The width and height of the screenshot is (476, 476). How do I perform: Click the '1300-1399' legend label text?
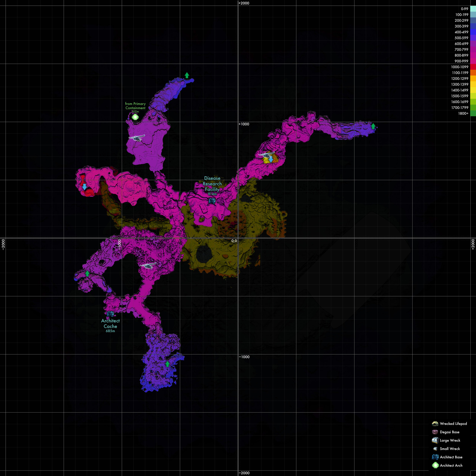(460, 84)
